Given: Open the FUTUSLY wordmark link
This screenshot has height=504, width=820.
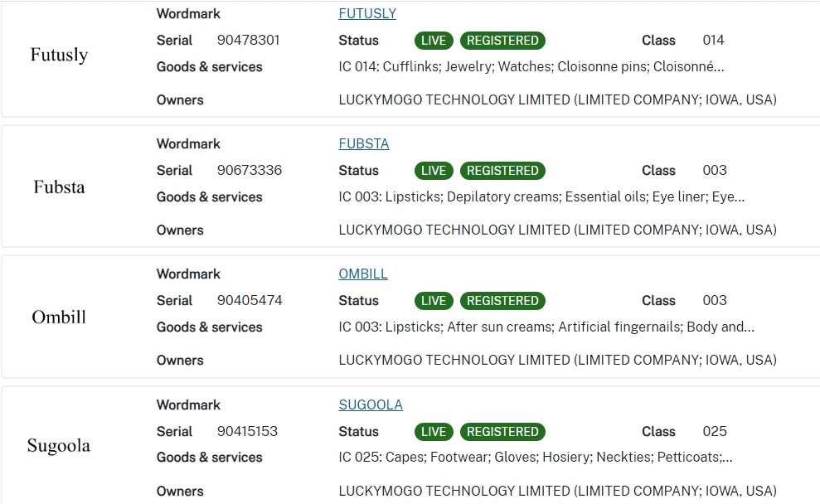Looking at the screenshot, I should pyautogui.click(x=367, y=13).
